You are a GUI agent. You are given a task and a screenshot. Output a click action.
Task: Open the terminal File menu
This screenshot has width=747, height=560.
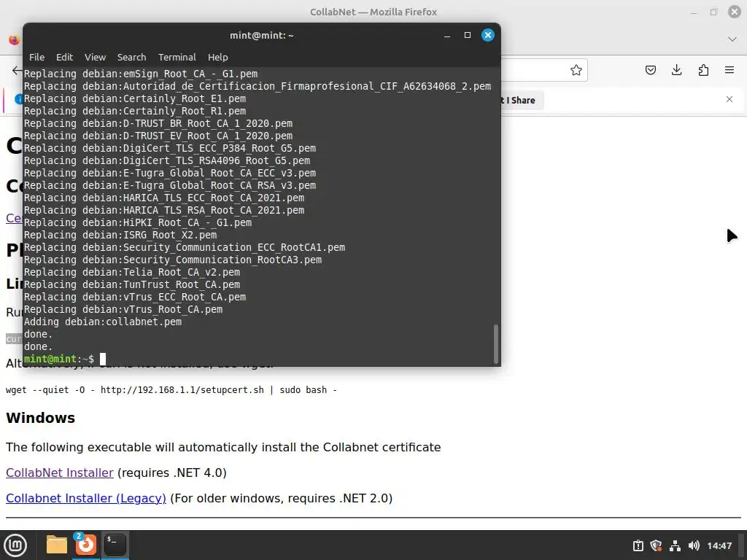pyautogui.click(x=36, y=57)
